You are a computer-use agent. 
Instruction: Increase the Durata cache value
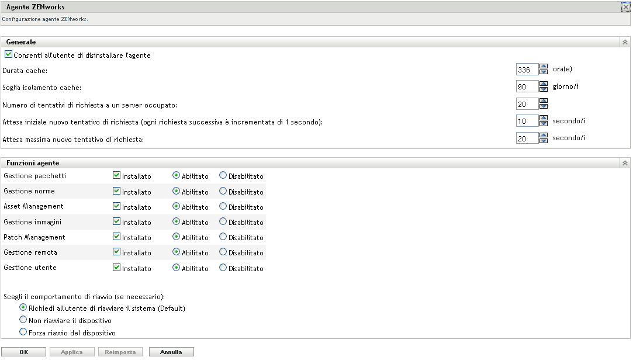pos(544,67)
